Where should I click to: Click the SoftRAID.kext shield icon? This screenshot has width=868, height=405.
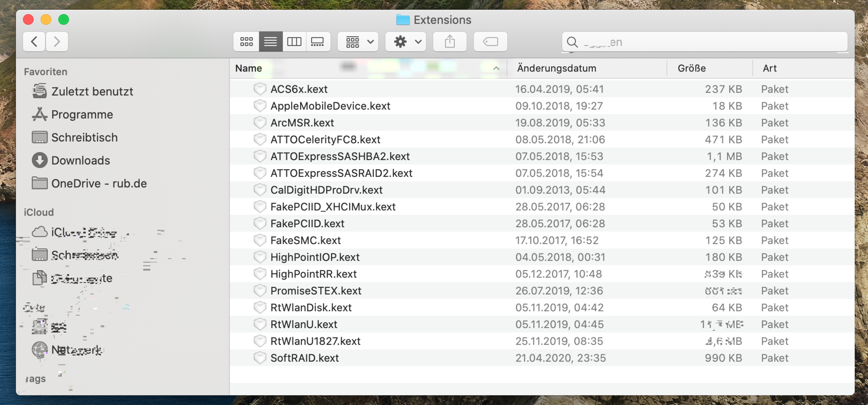click(x=259, y=358)
